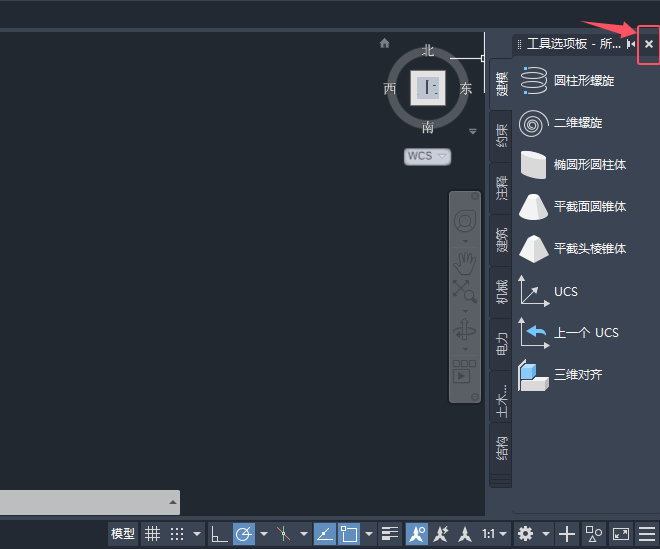The image size is (660, 549).
Task: Toggle snap mode dotted grid
Action: [177, 534]
